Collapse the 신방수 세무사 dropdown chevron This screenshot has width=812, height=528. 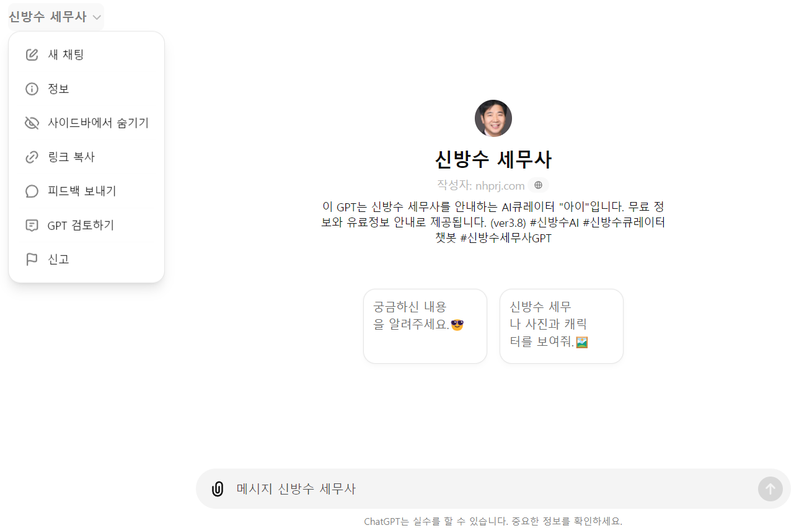coord(97,17)
